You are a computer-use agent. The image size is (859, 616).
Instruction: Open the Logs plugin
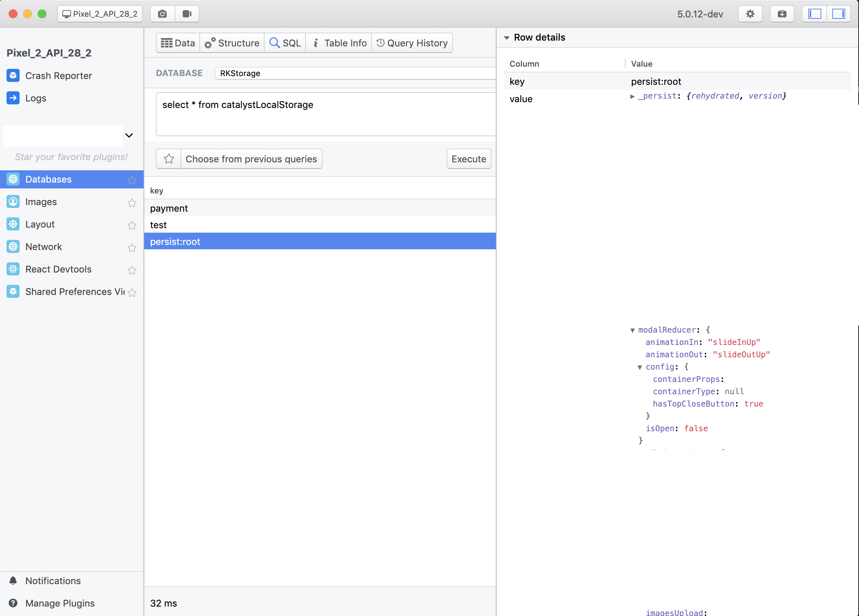point(36,98)
